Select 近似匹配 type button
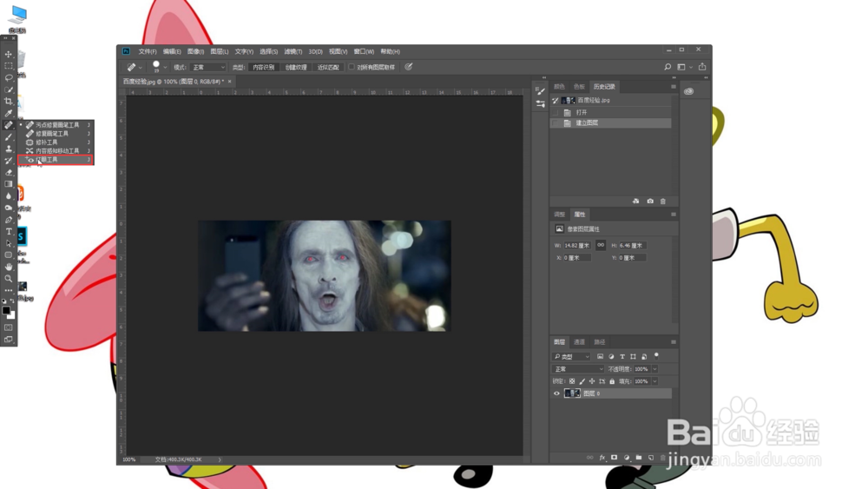This screenshot has width=868, height=489. pos(328,67)
